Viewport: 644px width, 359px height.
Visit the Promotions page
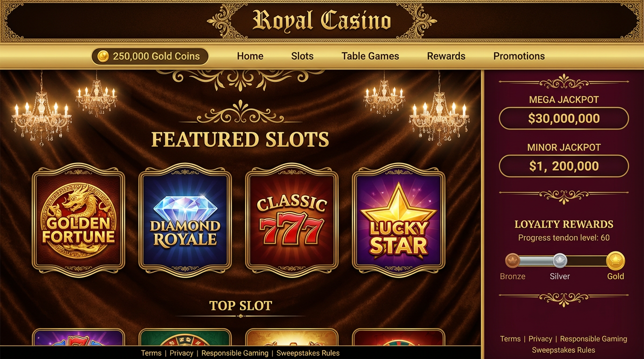pyautogui.click(x=519, y=56)
